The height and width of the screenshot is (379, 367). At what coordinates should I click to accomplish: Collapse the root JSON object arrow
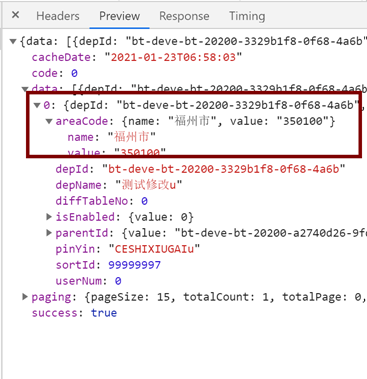13,41
